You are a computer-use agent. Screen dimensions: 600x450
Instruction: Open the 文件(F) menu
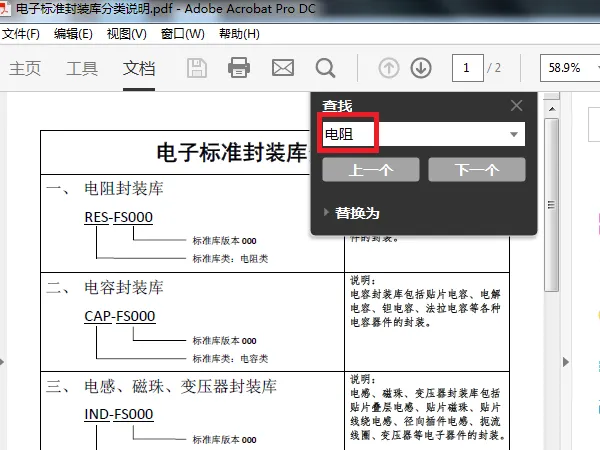pyautogui.click(x=21, y=34)
